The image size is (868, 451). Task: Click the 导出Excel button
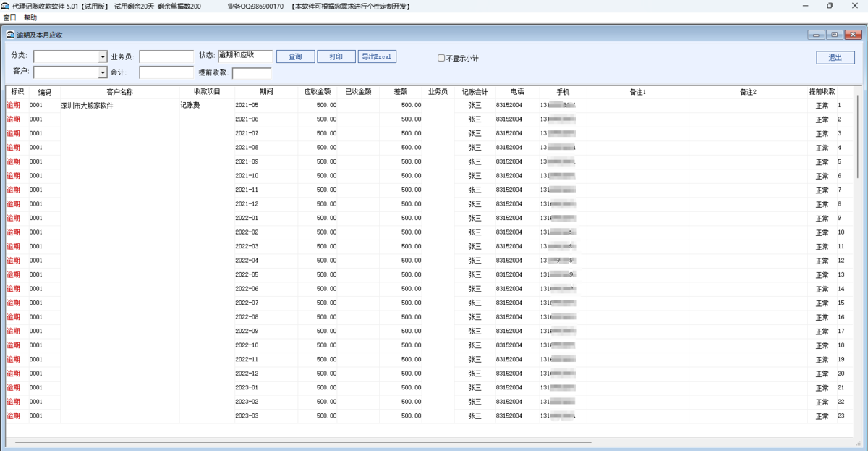point(377,56)
